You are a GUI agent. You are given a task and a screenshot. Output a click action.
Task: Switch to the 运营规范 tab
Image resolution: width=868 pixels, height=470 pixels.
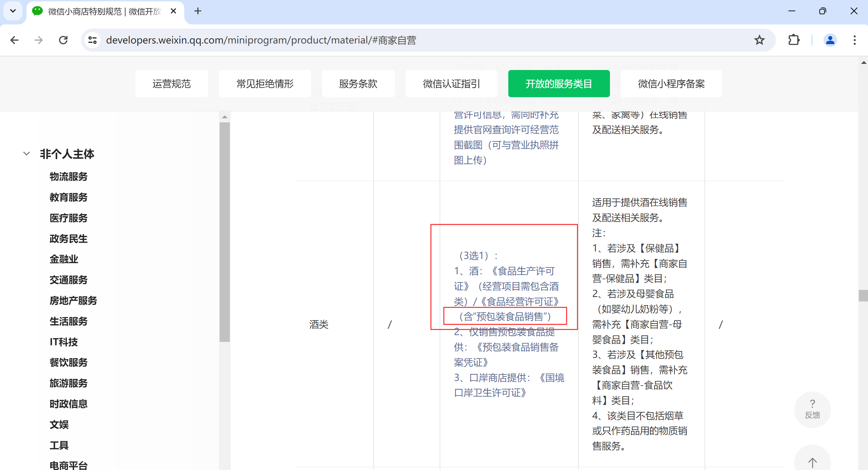pyautogui.click(x=171, y=84)
